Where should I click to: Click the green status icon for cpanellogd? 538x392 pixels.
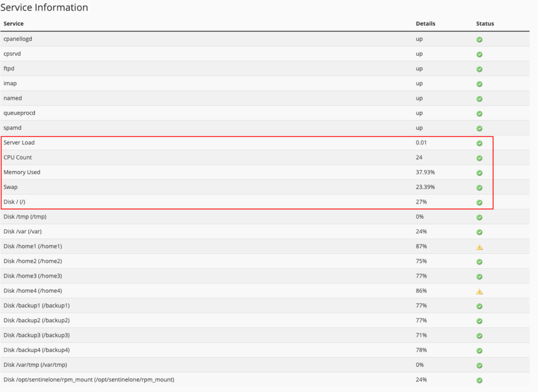[x=479, y=40]
